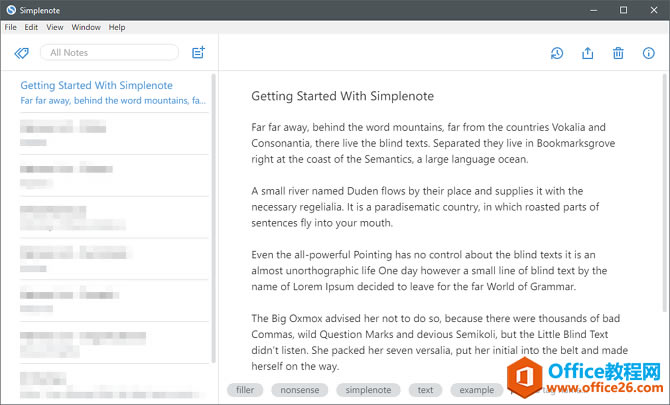Open the File menu

[11, 27]
